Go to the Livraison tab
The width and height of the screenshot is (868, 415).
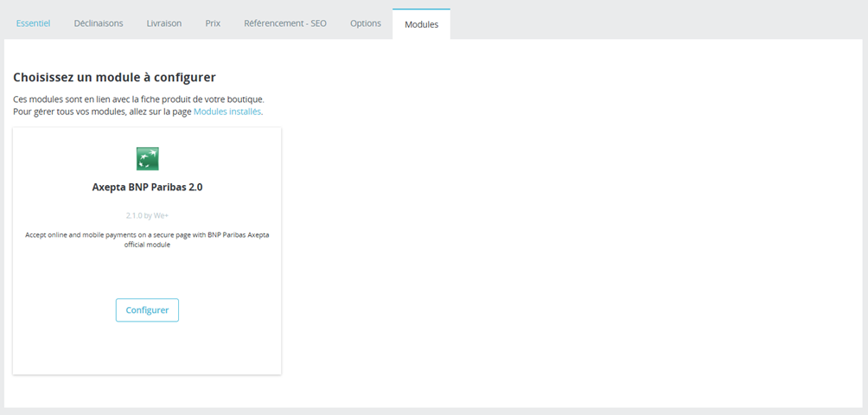point(163,23)
